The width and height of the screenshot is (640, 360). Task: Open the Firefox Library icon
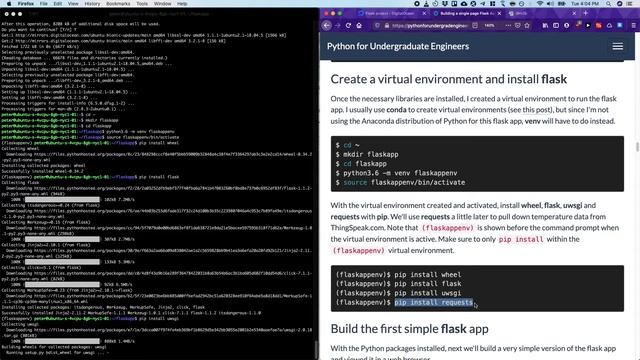(545, 25)
